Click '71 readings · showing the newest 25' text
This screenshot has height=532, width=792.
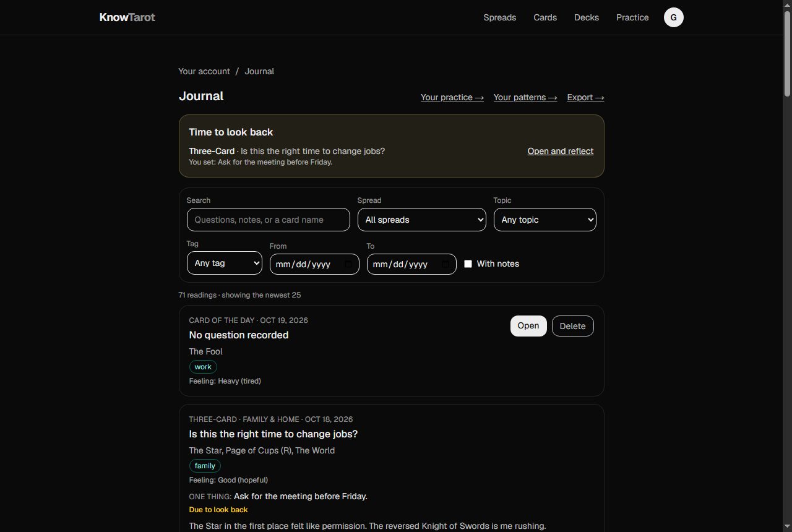pos(239,295)
